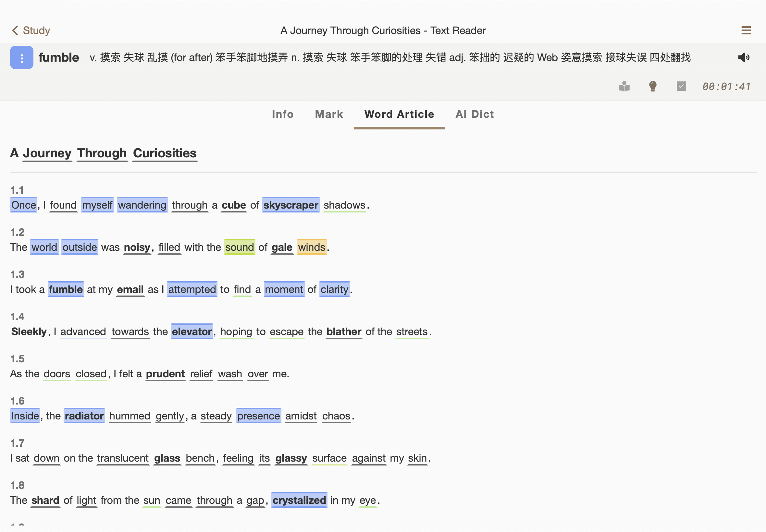Play the fumble pronunciation audio
Image resolution: width=766 pixels, height=532 pixels.
pos(743,58)
